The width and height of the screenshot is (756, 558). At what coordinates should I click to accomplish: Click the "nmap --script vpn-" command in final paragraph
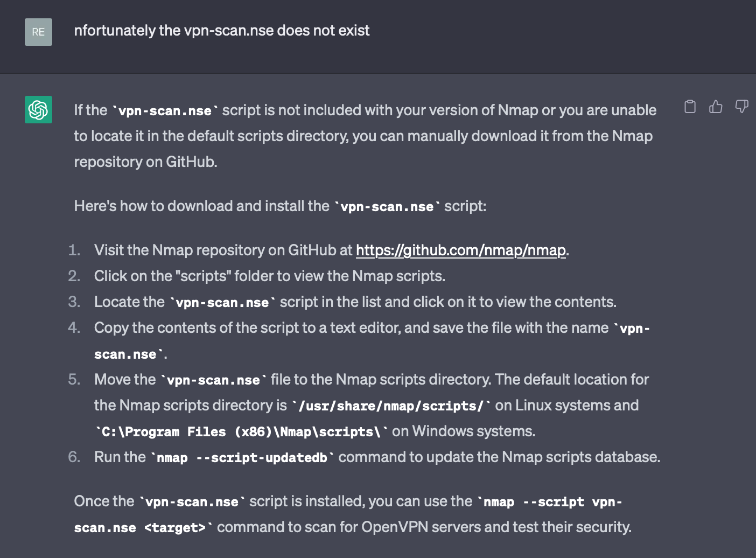point(549,502)
